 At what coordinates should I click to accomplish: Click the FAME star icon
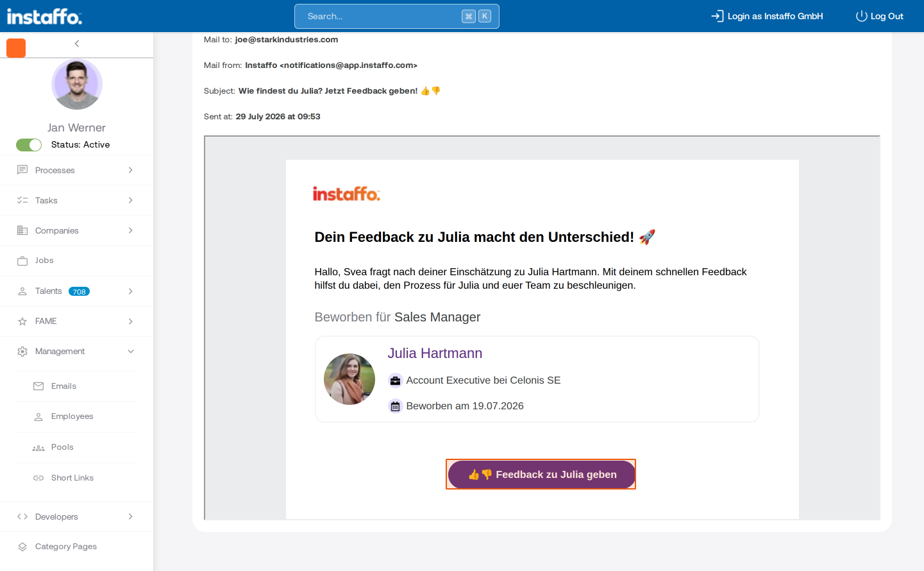tap(22, 321)
